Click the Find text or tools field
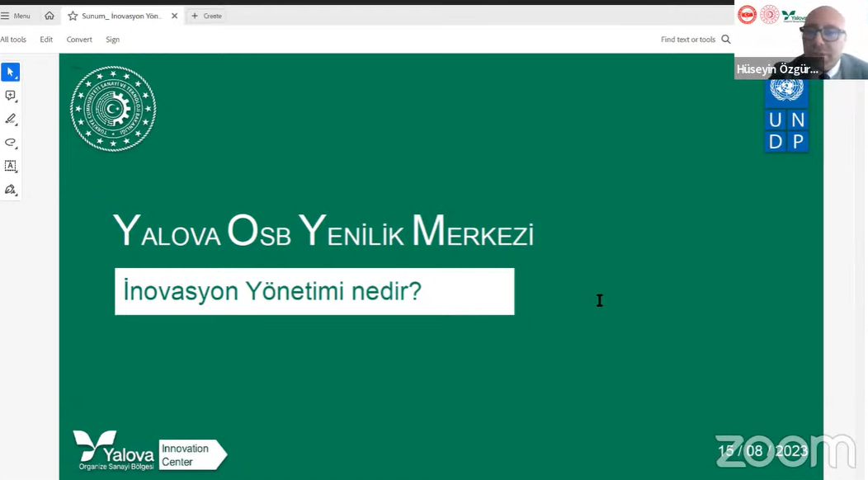The height and width of the screenshot is (480, 868). point(687,40)
